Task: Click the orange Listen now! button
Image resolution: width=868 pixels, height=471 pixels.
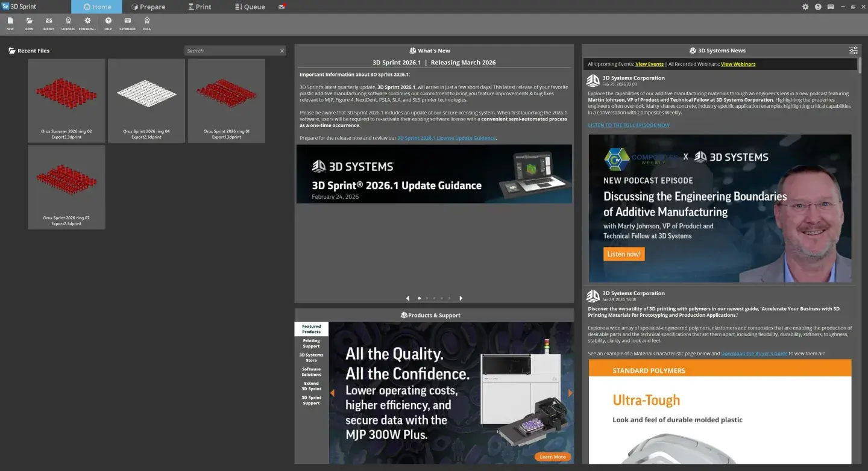Action: (624, 254)
